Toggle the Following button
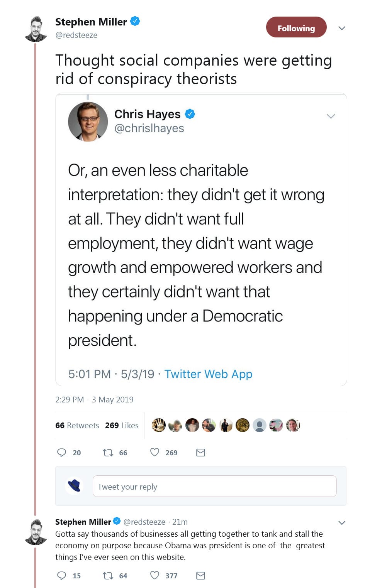 click(296, 28)
